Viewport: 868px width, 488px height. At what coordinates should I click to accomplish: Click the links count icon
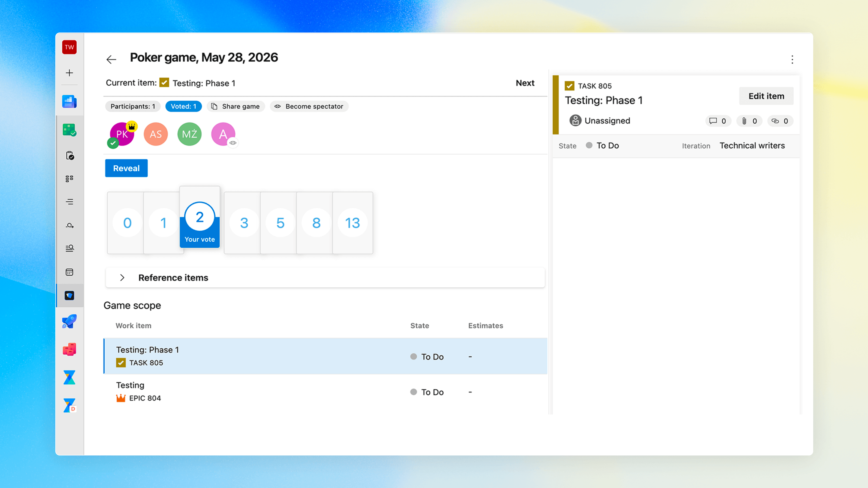(780, 121)
